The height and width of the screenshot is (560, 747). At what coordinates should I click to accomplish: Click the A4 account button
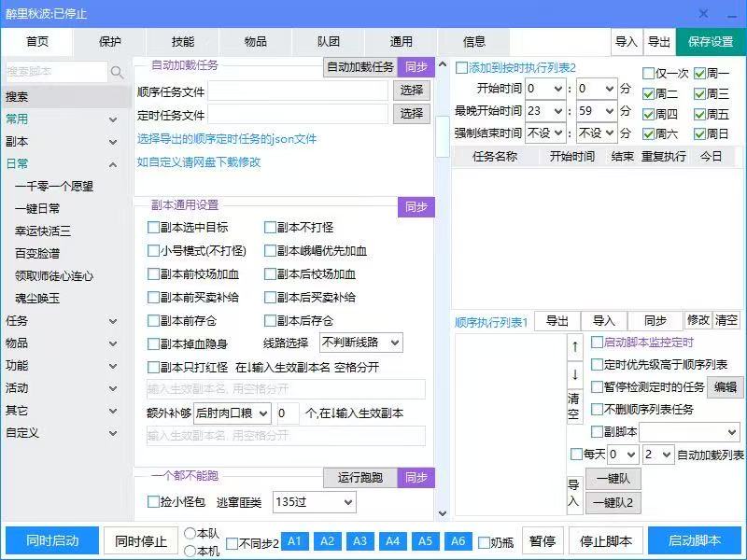392,541
